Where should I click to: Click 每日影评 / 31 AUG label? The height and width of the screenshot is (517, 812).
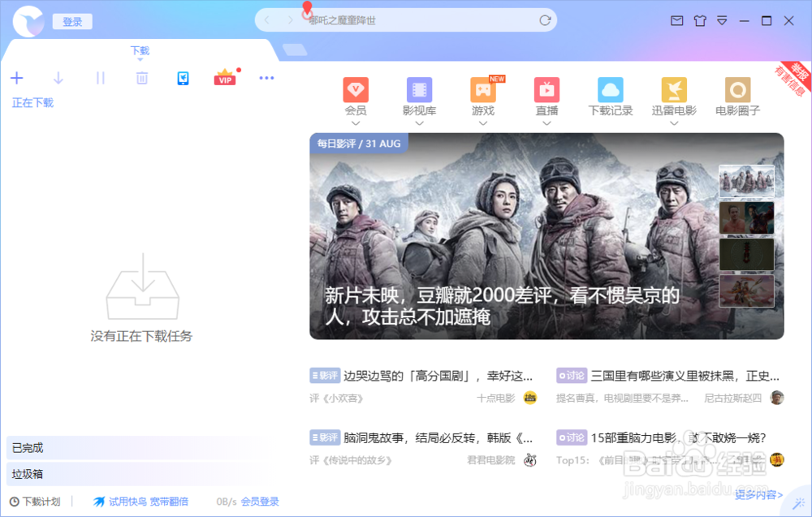tap(359, 144)
